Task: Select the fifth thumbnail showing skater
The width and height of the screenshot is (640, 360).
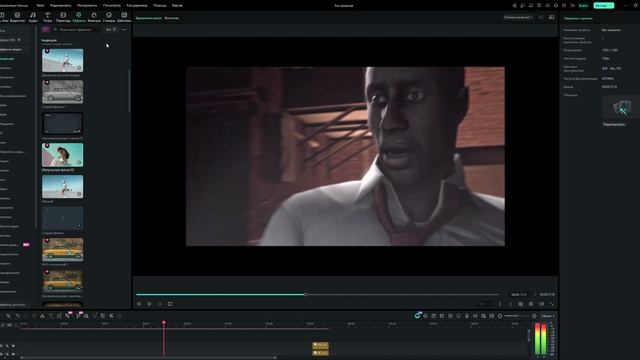Action: coord(62,187)
